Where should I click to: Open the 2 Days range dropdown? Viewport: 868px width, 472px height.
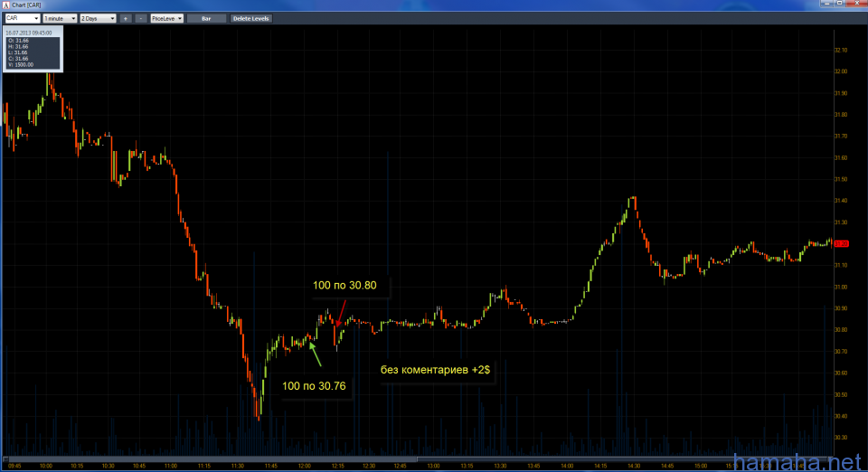[x=98, y=18]
